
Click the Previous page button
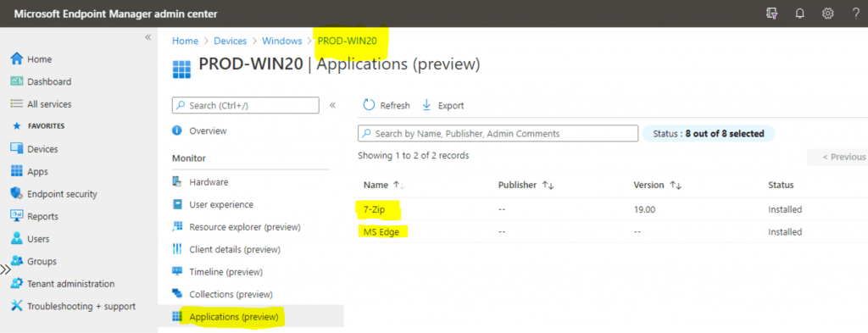pos(837,157)
